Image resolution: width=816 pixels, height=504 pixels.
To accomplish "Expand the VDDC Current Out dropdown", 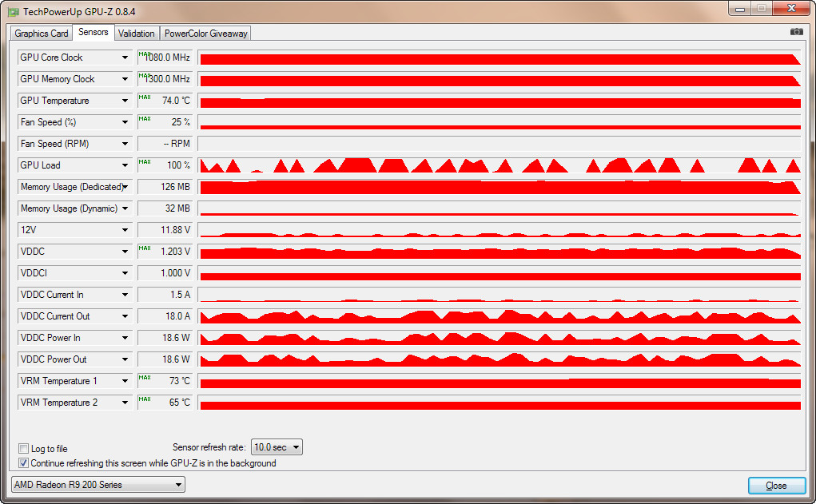I will (x=125, y=316).
